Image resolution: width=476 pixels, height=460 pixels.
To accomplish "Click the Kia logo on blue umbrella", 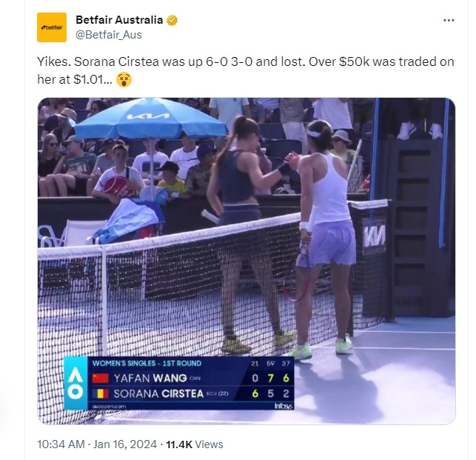I will (x=148, y=116).
